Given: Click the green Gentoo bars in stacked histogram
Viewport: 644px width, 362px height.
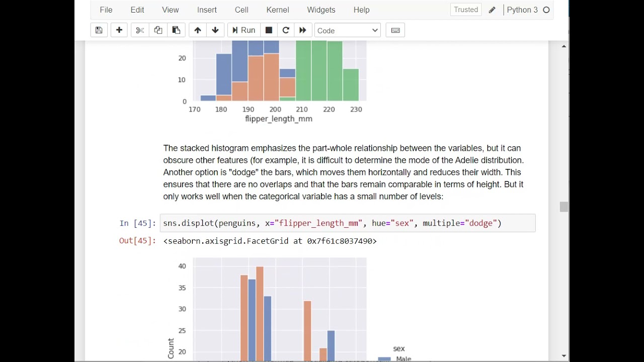Looking at the screenshot, I should pos(327,71).
